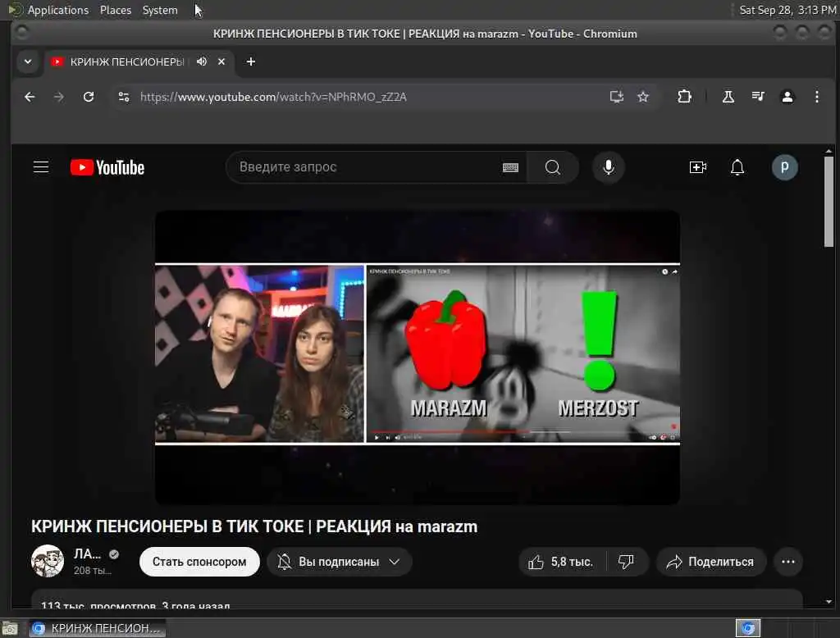Screen dimensions: 840x638
Task: Open channel name ЛА... link
Action: pyautogui.click(x=87, y=554)
